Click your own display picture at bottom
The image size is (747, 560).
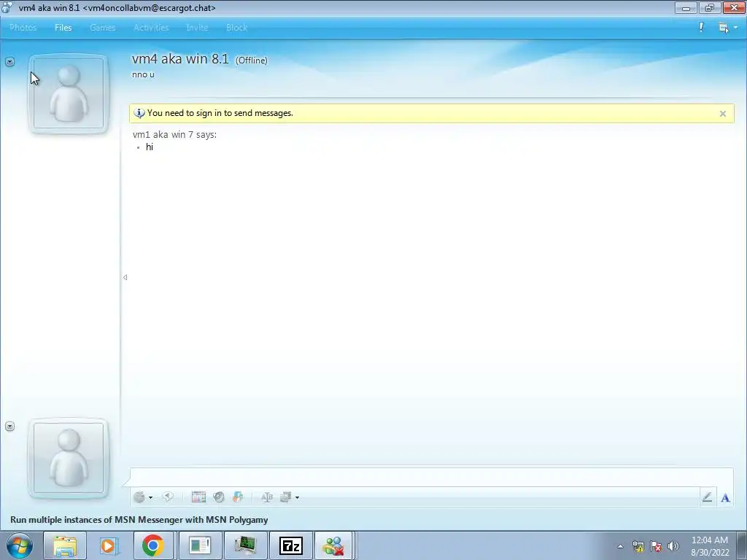coord(69,458)
